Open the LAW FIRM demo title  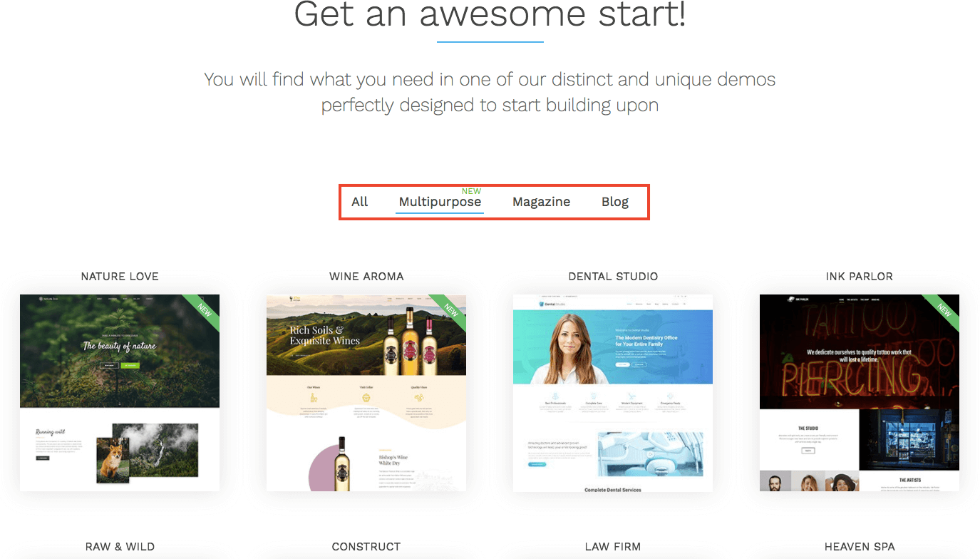click(613, 547)
